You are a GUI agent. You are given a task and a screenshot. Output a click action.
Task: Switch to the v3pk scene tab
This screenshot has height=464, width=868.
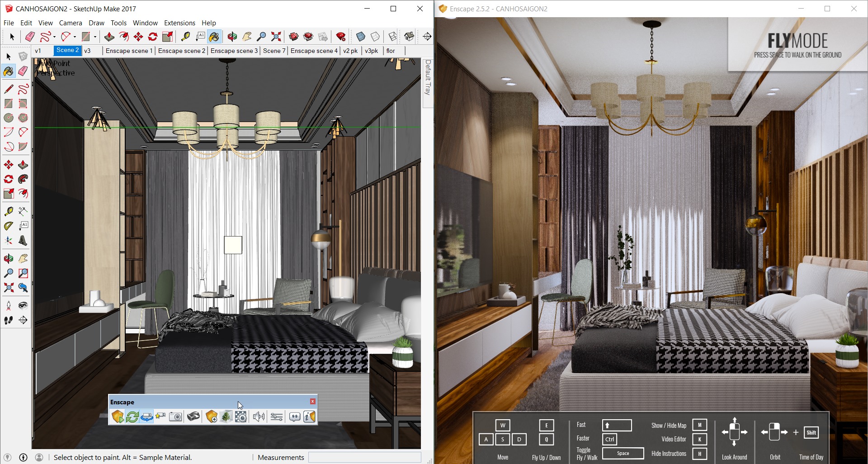371,51
